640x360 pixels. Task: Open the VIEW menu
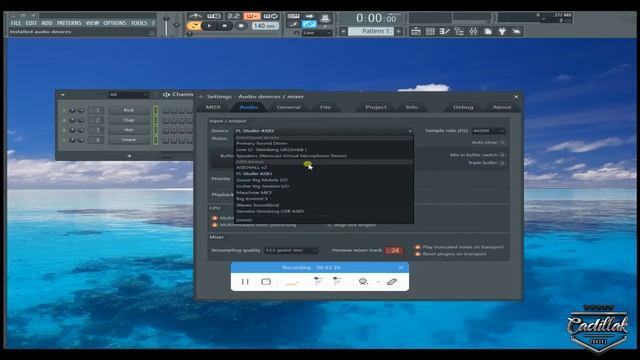tap(92, 23)
